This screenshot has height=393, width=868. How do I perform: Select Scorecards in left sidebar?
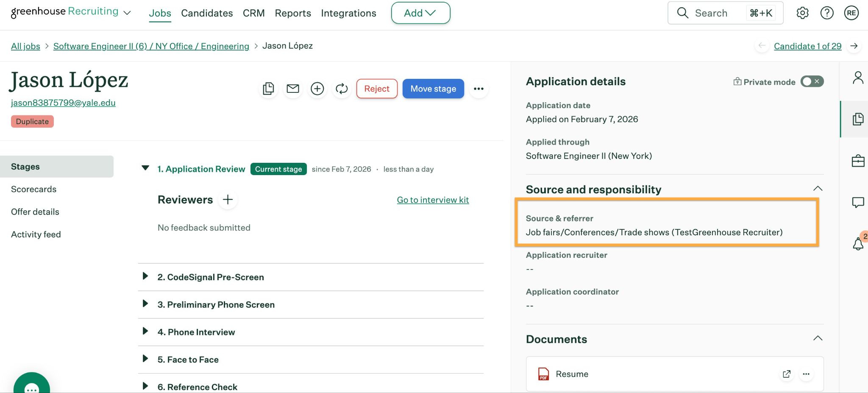point(33,189)
